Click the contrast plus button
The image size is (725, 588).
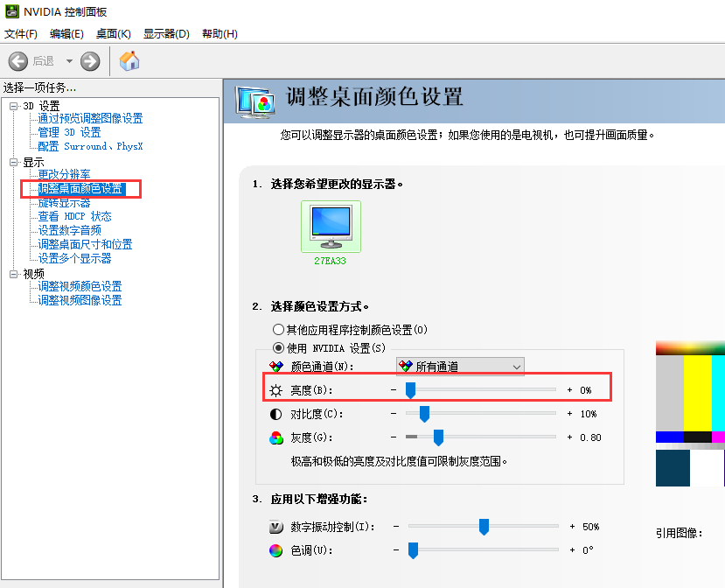click(x=569, y=414)
